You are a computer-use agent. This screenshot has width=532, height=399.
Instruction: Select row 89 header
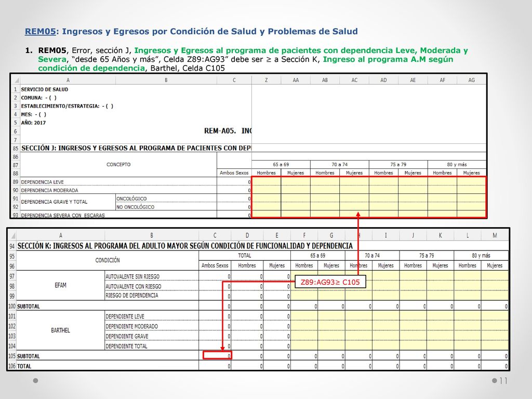click(16, 182)
